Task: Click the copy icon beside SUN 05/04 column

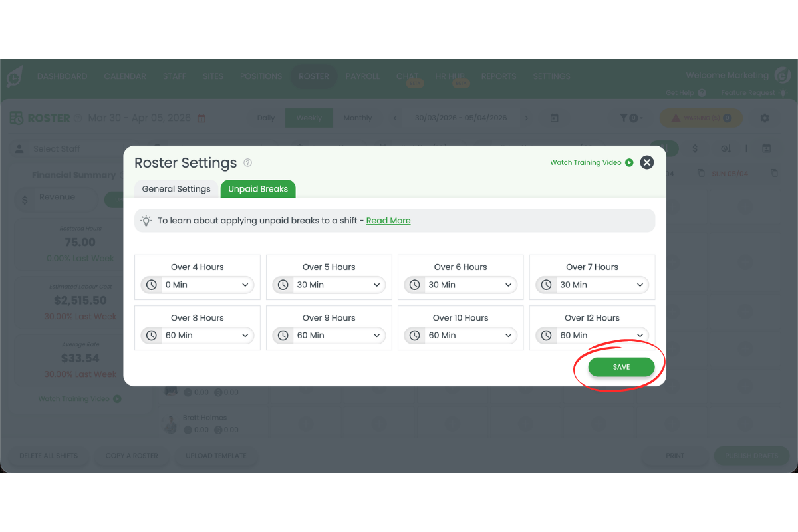Action: [x=773, y=173]
